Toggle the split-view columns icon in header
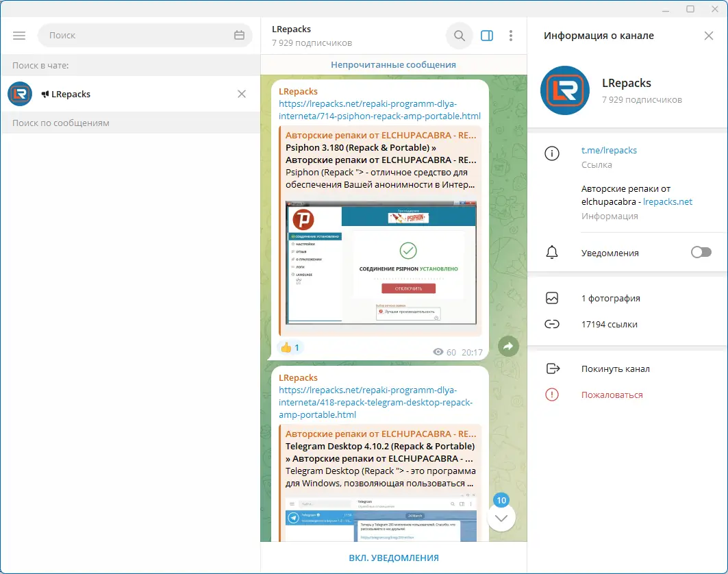 click(486, 35)
